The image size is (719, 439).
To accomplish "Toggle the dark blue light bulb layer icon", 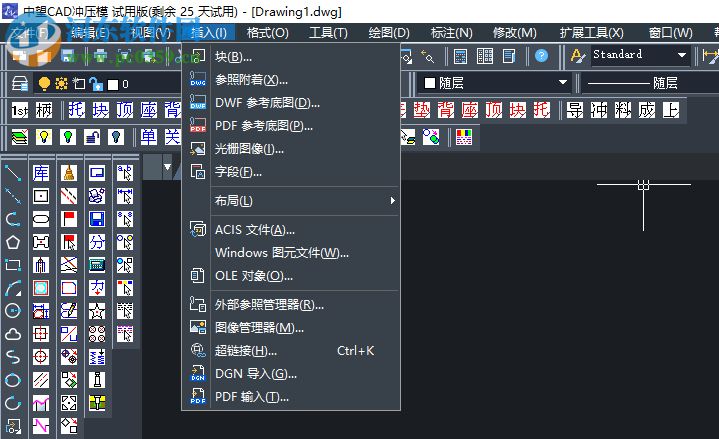I will [116, 137].
